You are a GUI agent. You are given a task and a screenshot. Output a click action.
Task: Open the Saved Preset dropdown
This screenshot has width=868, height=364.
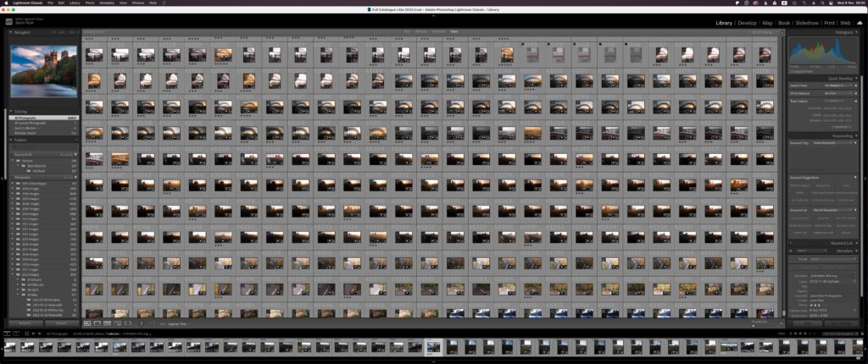click(837, 85)
